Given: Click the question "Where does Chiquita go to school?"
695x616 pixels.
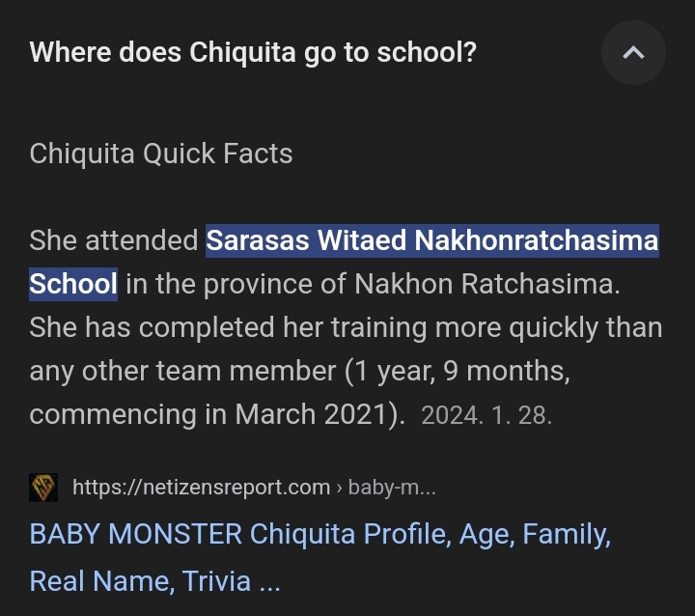Looking at the screenshot, I should [253, 53].
